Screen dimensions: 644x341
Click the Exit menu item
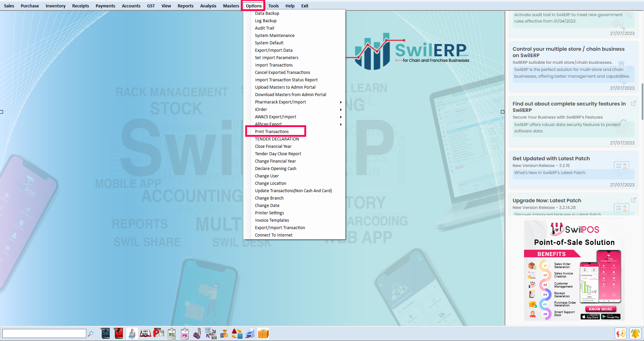305,6
